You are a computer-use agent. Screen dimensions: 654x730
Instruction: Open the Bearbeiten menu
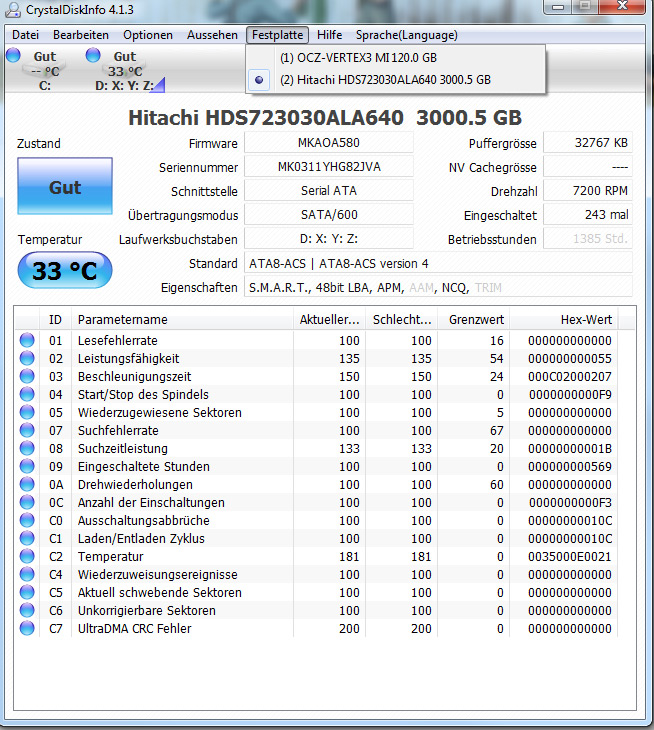click(x=81, y=35)
